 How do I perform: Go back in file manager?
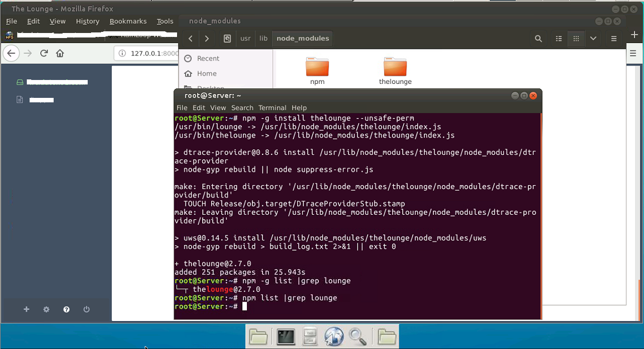point(190,39)
